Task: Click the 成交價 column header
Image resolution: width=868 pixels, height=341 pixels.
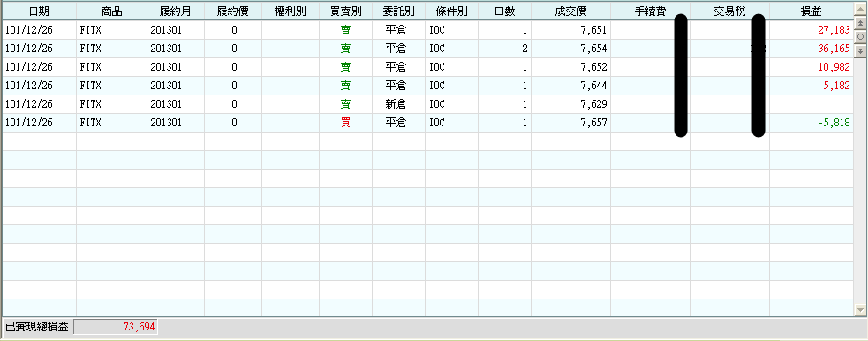Action: click(x=570, y=11)
